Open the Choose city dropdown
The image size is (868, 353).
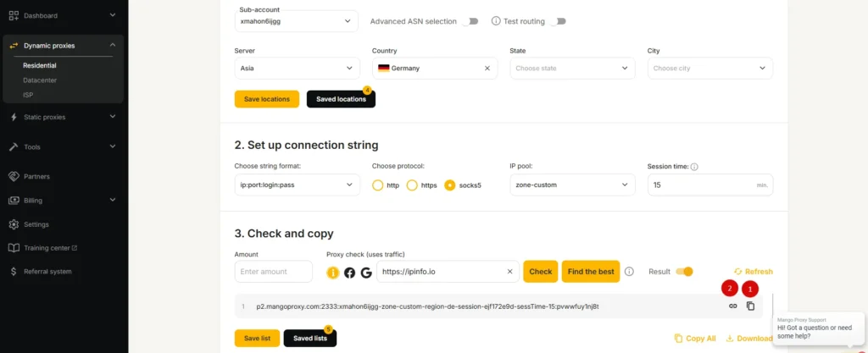point(710,69)
